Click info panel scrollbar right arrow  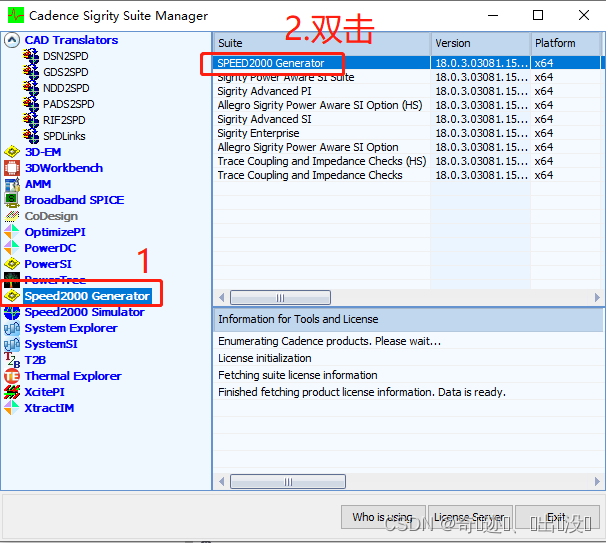(x=597, y=482)
